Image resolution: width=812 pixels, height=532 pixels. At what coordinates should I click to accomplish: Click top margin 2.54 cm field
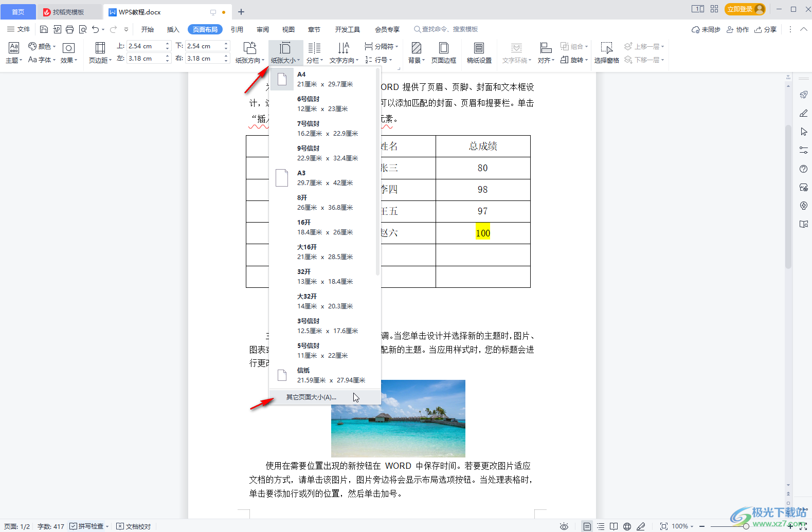pyautogui.click(x=146, y=46)
